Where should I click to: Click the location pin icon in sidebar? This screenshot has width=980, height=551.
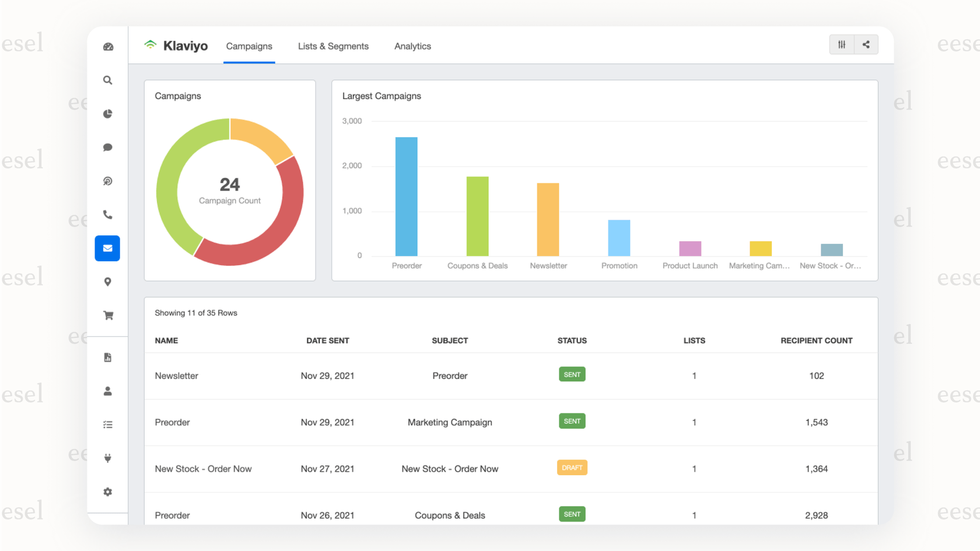[107, 282]
